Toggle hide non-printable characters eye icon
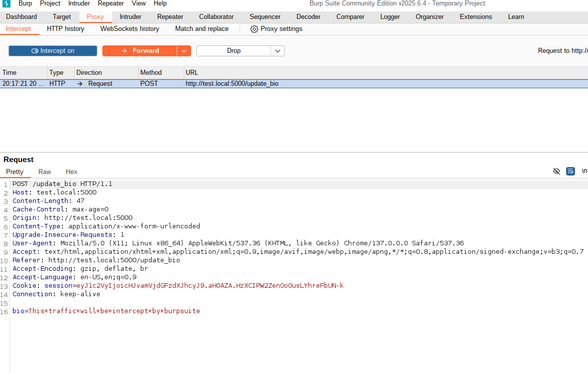Screen dimensions: 588x373 point(557,171)
